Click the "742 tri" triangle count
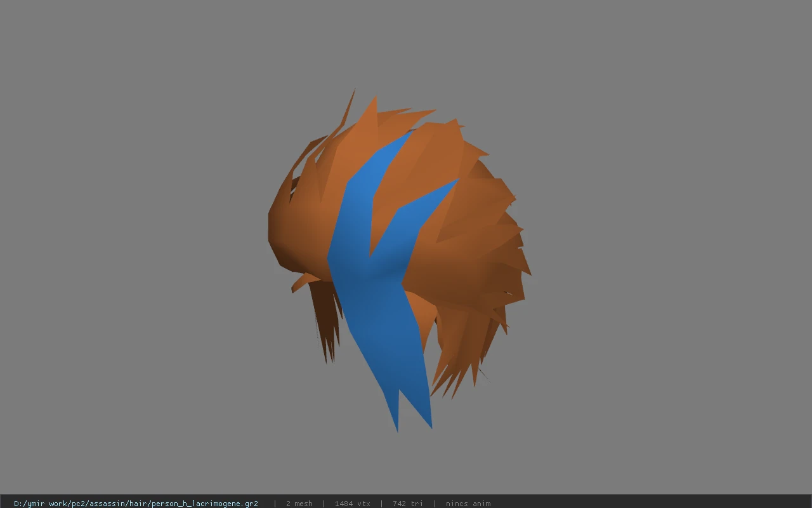The width and height of the screenshot is (812, 508). [x=407, y=504]
